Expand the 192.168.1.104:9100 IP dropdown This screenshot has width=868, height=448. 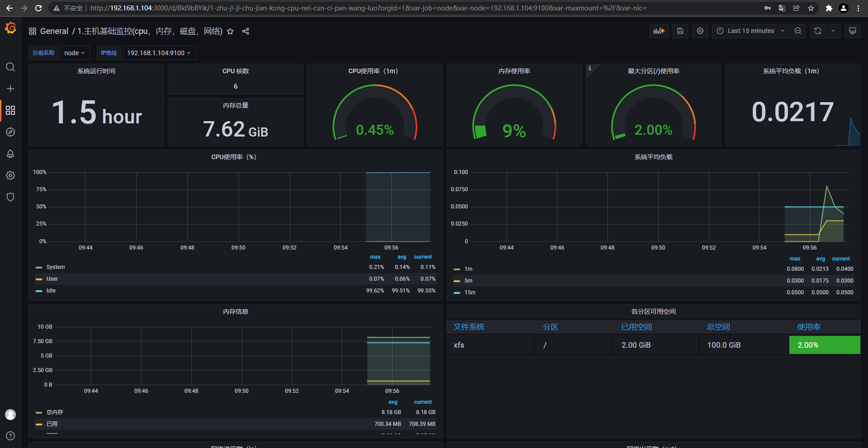pyautogui.click(x=159, y=53)
